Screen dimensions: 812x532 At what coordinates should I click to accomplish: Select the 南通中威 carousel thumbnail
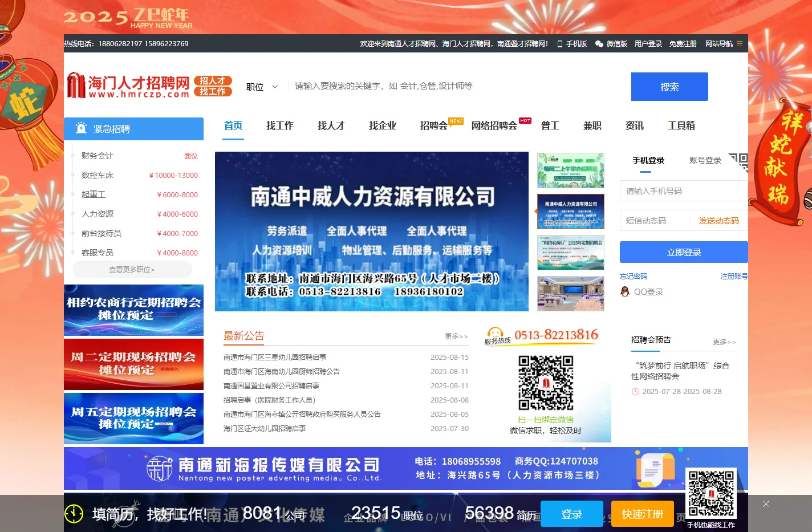click(x=570, y=211)
